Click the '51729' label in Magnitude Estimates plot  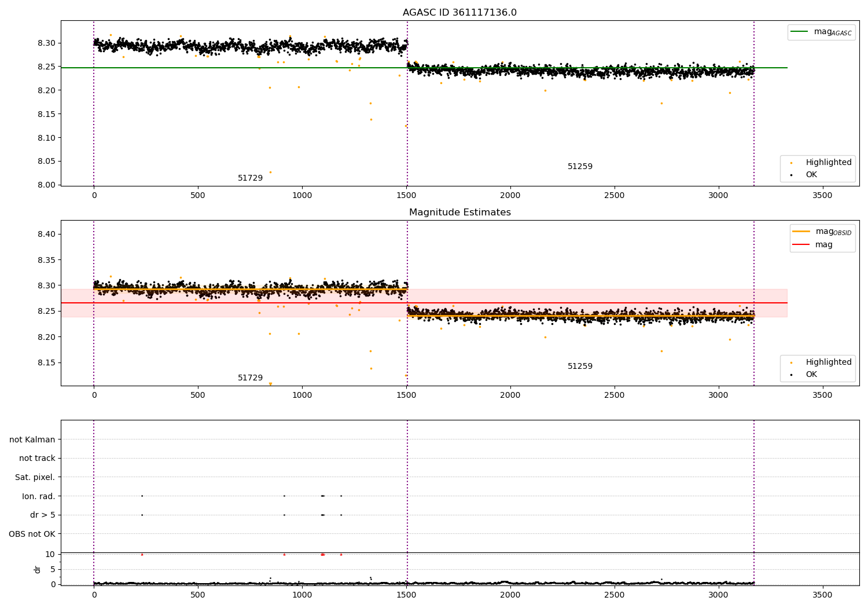click(250, 378)
